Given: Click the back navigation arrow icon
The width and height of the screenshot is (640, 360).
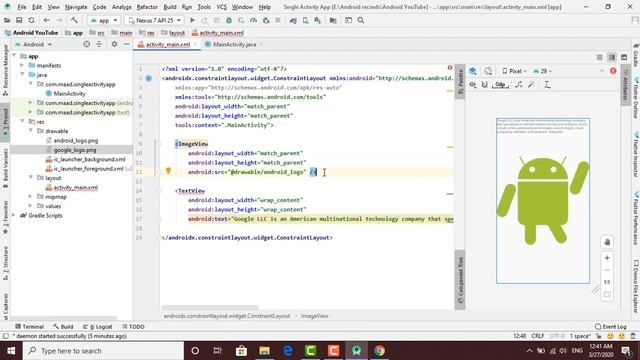Looking at the screenshot, I should (47, 20).
